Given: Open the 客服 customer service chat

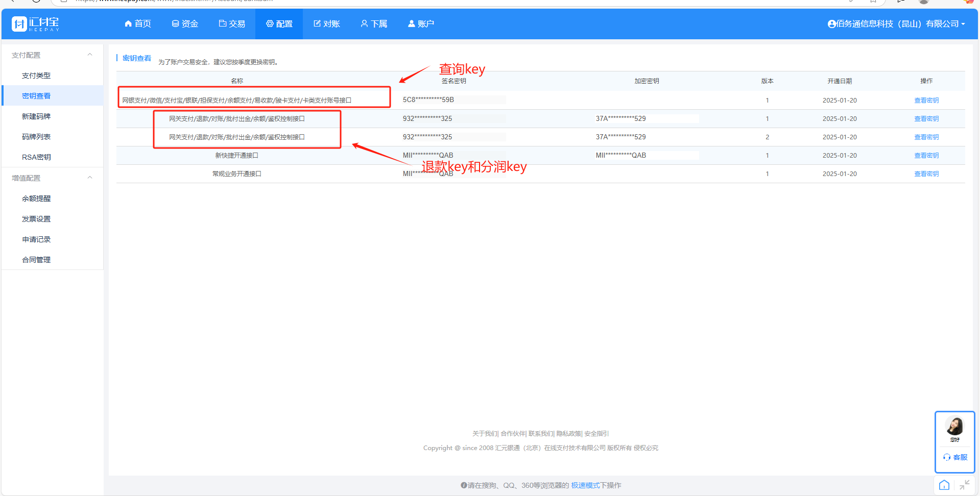Looking at the screenshot, I should pos(955,457).
